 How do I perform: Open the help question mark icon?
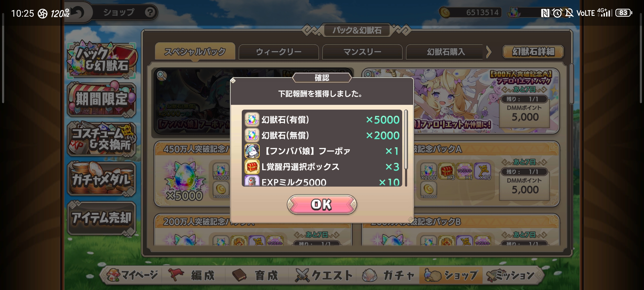pyautogui.click(x=150, y=12)
